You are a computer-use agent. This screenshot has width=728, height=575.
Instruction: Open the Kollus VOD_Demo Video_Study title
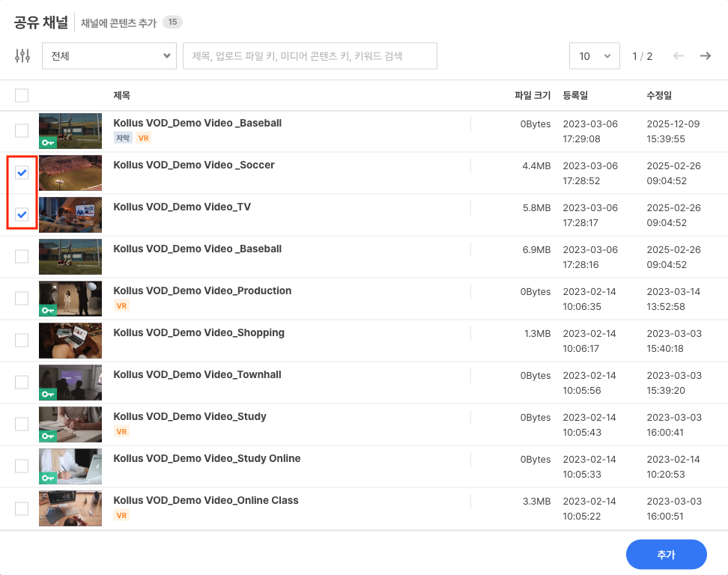click(189, 416)
